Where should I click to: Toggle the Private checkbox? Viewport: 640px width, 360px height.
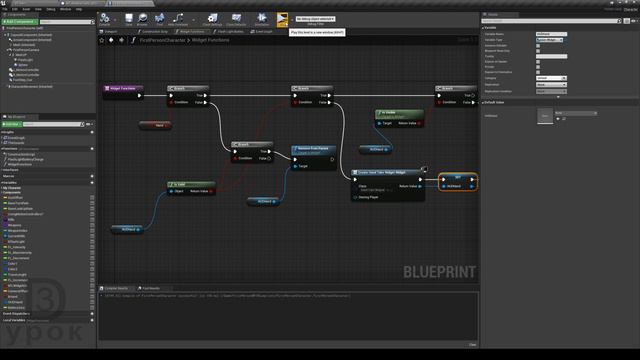point(538,67)
